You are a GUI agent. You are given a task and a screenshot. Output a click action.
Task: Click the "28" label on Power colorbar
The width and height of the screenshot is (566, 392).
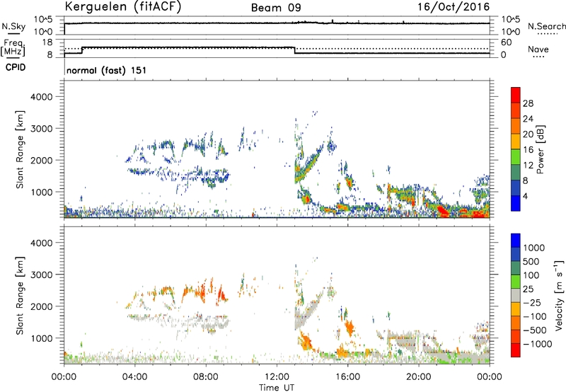pyautogui.click(x=528, y=103)
